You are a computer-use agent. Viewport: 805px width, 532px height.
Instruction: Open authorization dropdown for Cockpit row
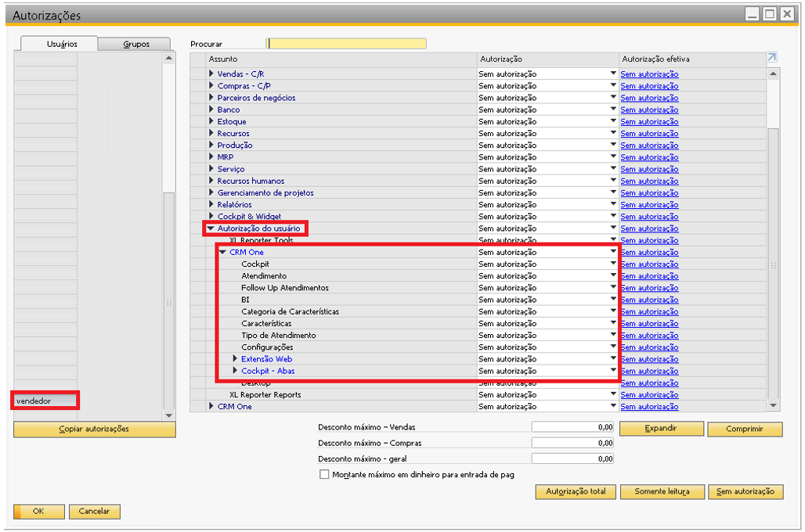point(613,263)
